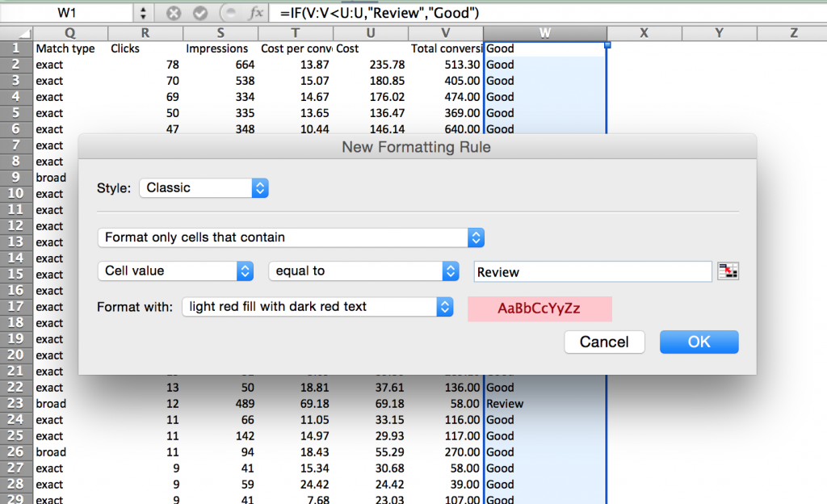
Task: Select row 15 header
Action: click(16, 275)
